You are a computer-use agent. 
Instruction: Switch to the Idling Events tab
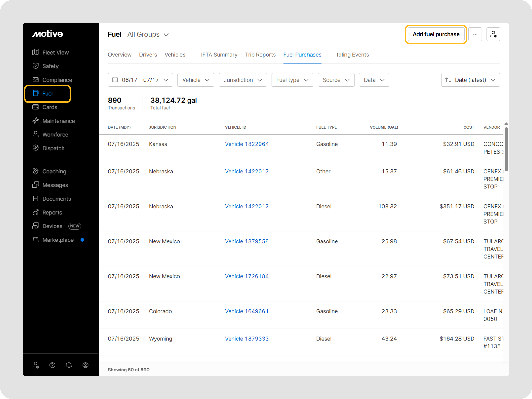353,55
